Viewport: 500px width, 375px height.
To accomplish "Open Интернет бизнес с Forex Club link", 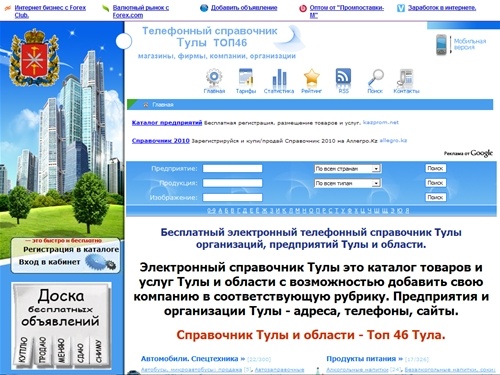I will click(50, 11).
